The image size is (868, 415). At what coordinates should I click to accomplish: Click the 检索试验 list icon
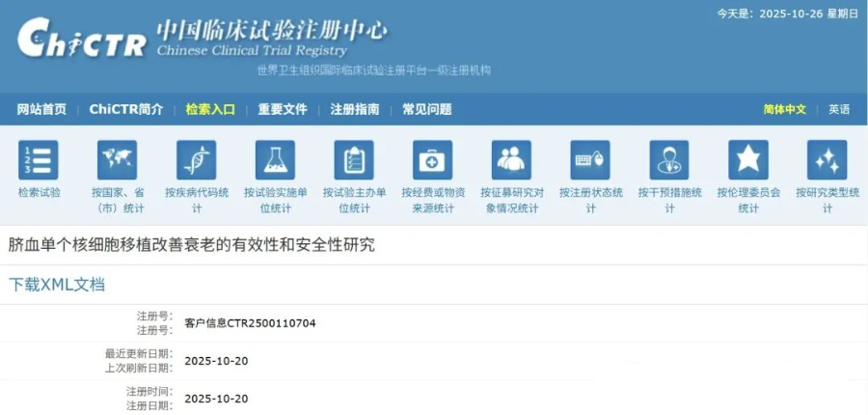click(39, 160)
